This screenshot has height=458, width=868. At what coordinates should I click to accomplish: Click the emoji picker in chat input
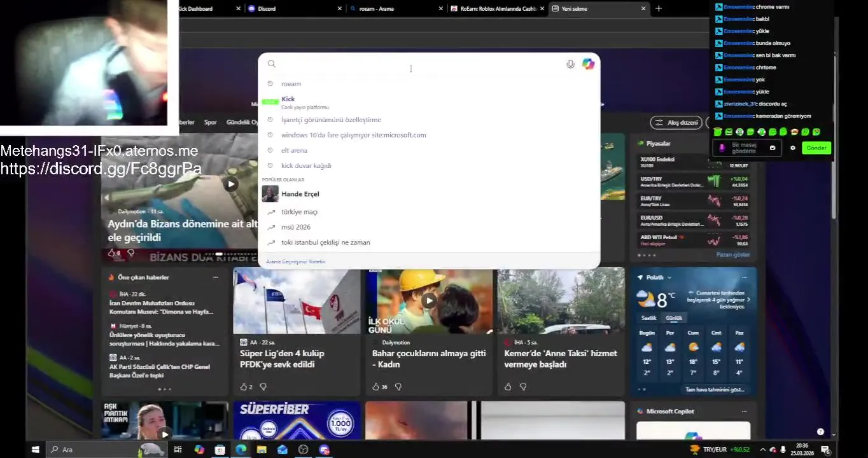coord(773,148)
